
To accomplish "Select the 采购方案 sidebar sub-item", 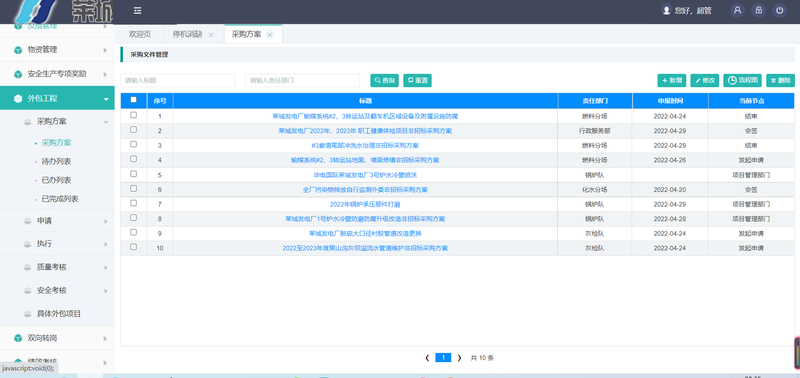I will 56,143.
